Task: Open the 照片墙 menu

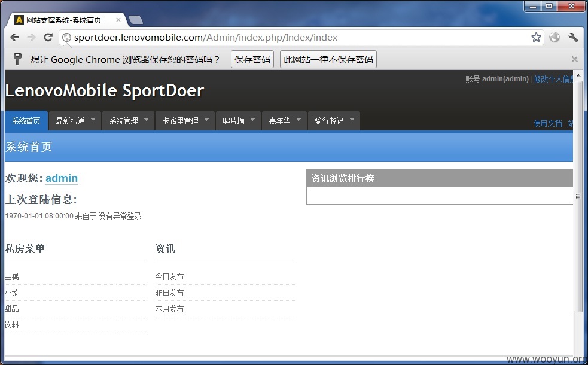Action: pyautogui.click(x=238, y=121)
